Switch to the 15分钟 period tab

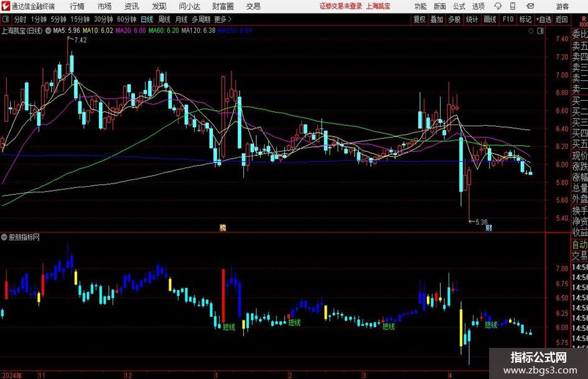click(x=80, y=19)
